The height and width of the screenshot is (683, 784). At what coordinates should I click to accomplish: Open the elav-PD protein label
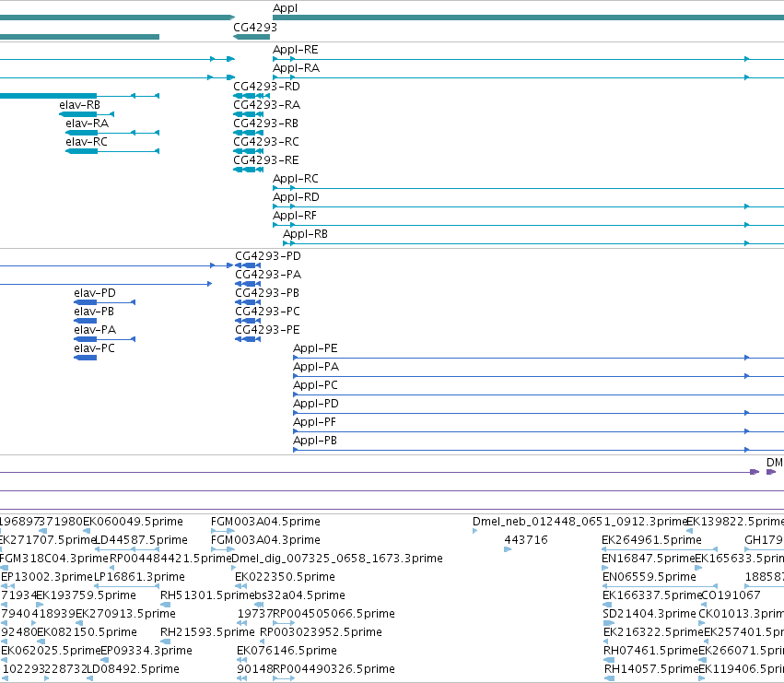[95, 294]
